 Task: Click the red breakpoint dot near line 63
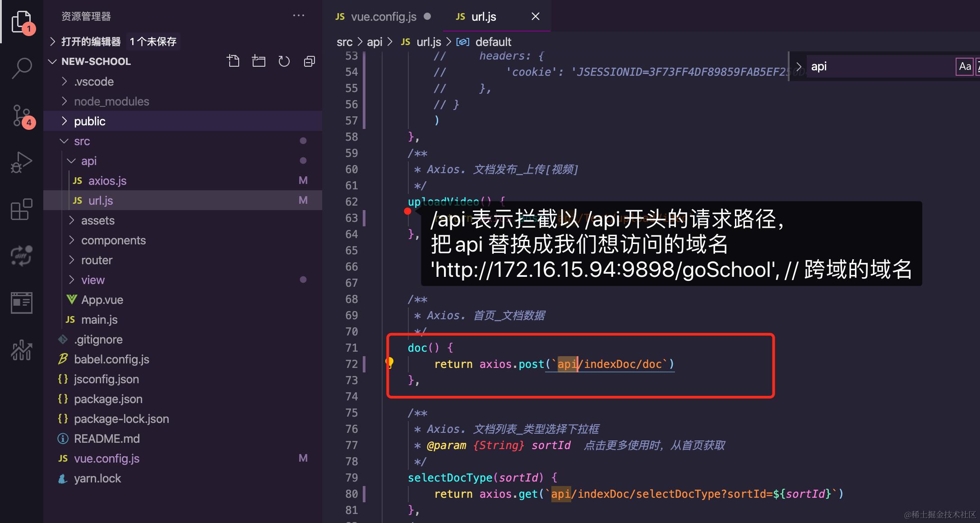point(408,211)
